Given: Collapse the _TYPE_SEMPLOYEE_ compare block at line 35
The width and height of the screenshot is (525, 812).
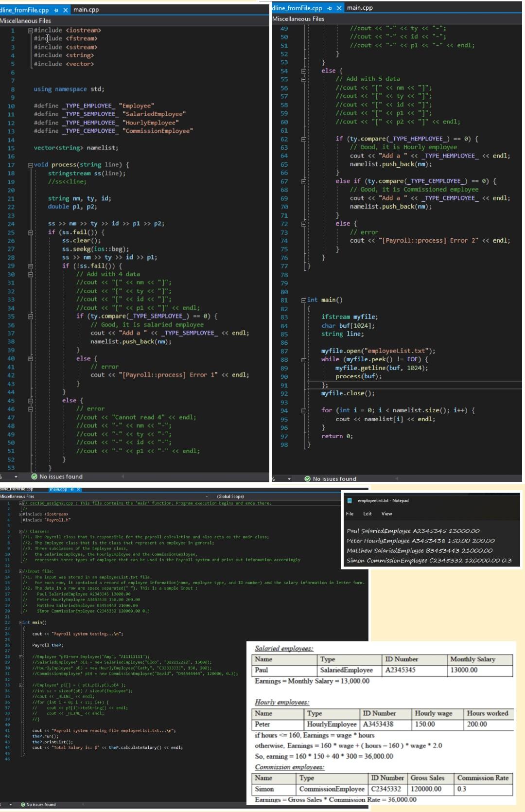Looking at the screenshot, I should (30, 316).
